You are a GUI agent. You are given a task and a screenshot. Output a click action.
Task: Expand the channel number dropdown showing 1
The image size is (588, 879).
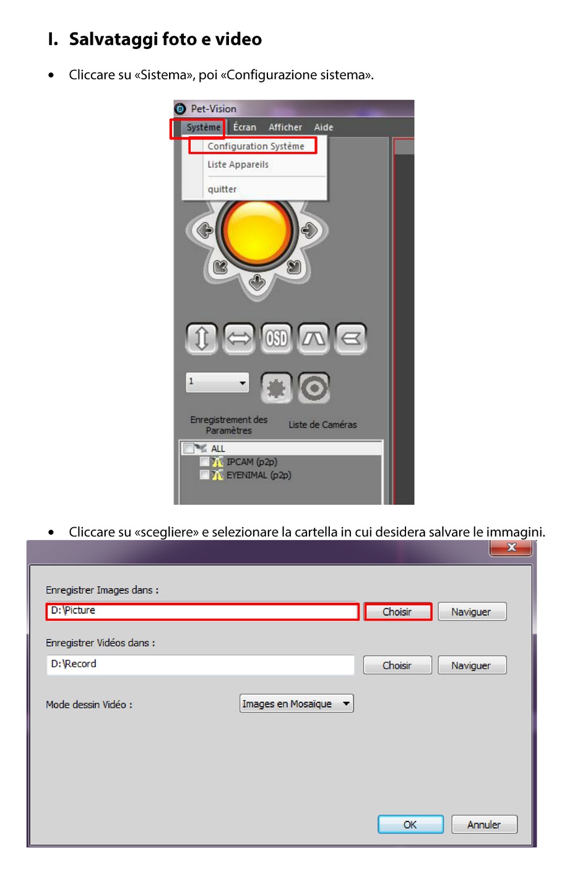[x=217, y=382]
